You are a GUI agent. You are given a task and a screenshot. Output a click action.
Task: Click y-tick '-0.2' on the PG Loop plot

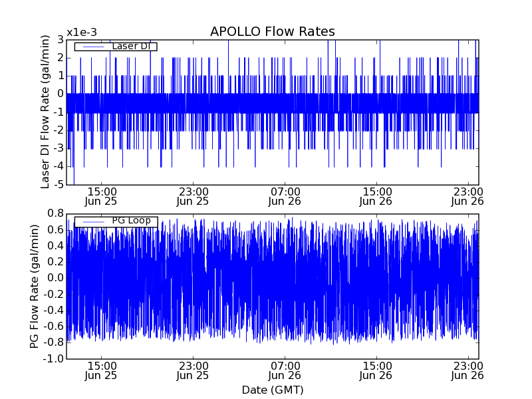coord(54,295)
